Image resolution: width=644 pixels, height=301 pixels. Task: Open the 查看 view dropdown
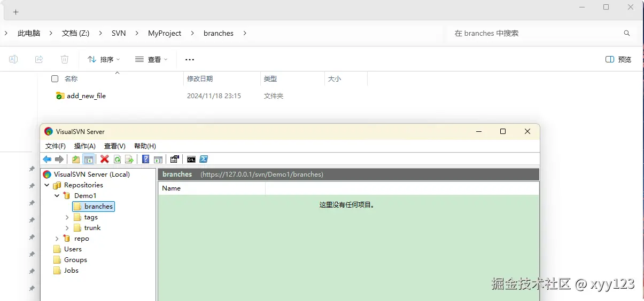point(151,59)
